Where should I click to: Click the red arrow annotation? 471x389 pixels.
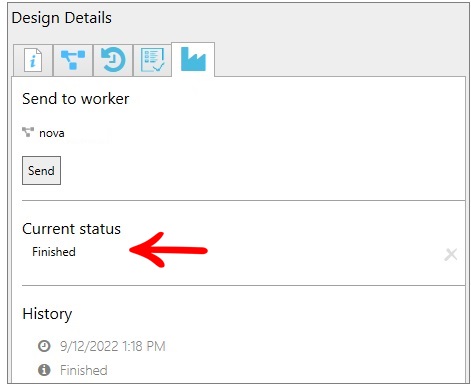(x=168, y=250)
